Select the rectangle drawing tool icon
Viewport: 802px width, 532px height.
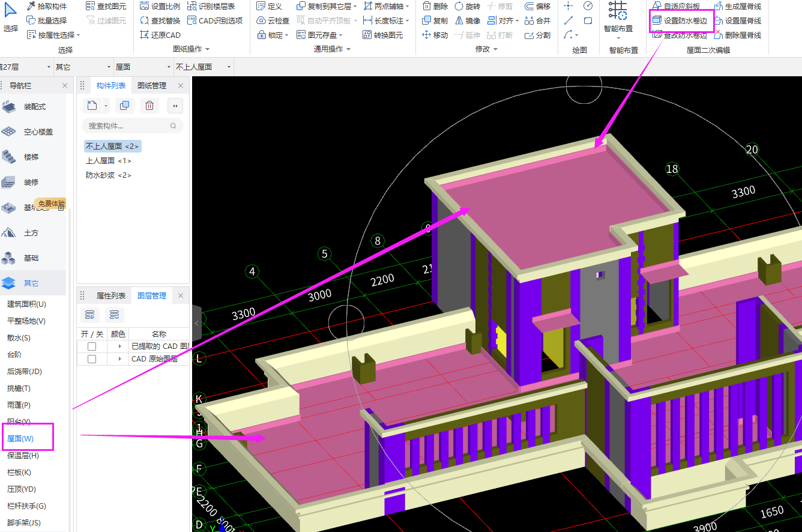[x=588, y=20]
